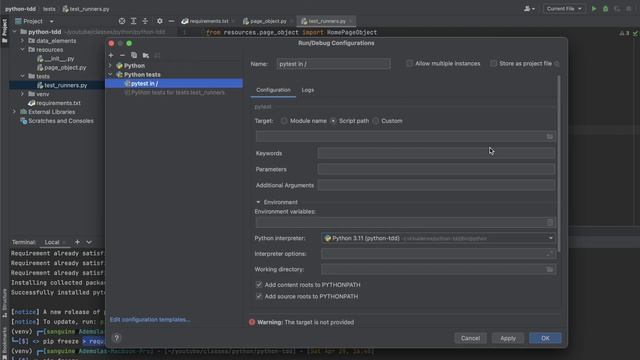Screen dimensions: 640x360
Task: Select 'Python tests for tests.test_runners' configuration
Action: point(174,93)
